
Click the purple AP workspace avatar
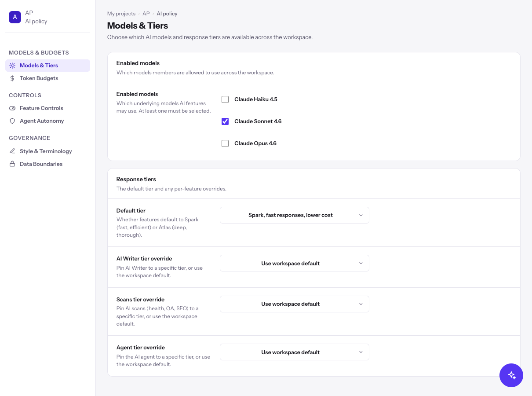(x=15, y=17)
